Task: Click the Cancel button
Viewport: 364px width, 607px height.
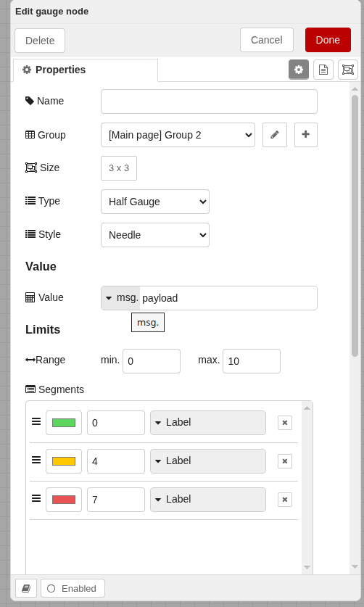Action: [267, 40]
